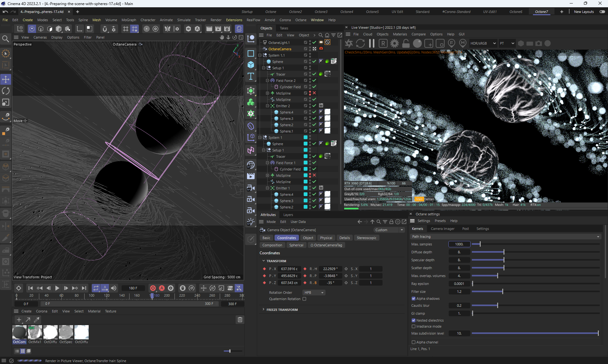Click the Physical camera attributes button
608x364 pixels.
click(x=326, y=238)
